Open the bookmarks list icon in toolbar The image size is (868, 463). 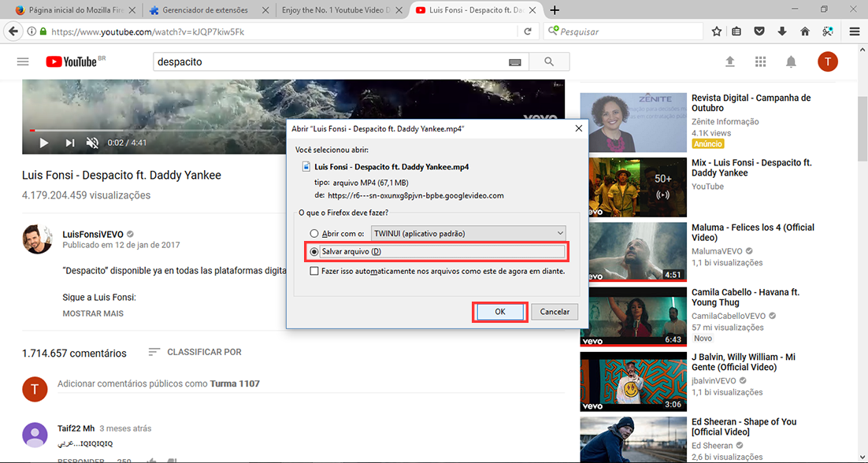tap(736, 31)
